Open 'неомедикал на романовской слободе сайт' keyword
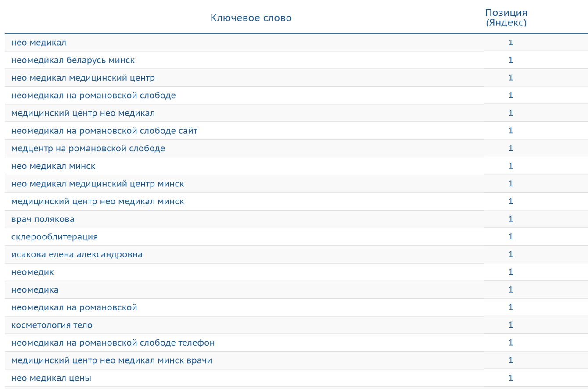The image size is (588, 389). (x=104, y=131)
